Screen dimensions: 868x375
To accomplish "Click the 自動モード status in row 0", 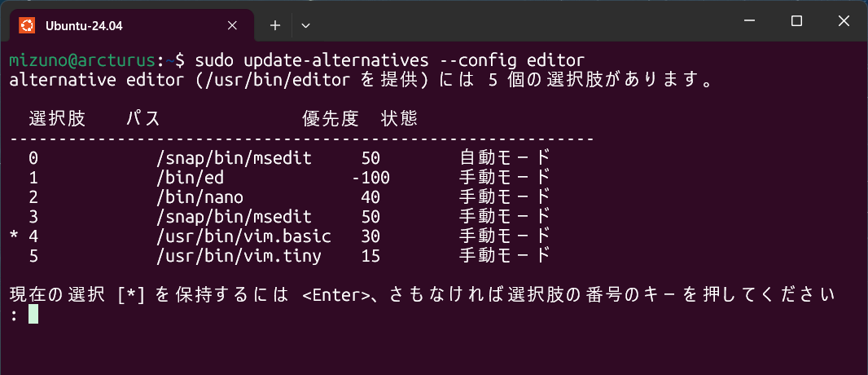I will click(505, 157).
